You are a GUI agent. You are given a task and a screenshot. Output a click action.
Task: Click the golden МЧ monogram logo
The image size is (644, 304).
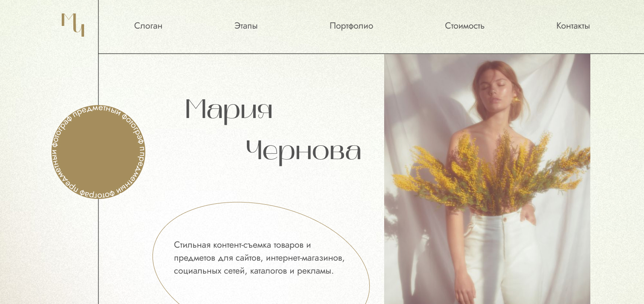coord(73,25)
